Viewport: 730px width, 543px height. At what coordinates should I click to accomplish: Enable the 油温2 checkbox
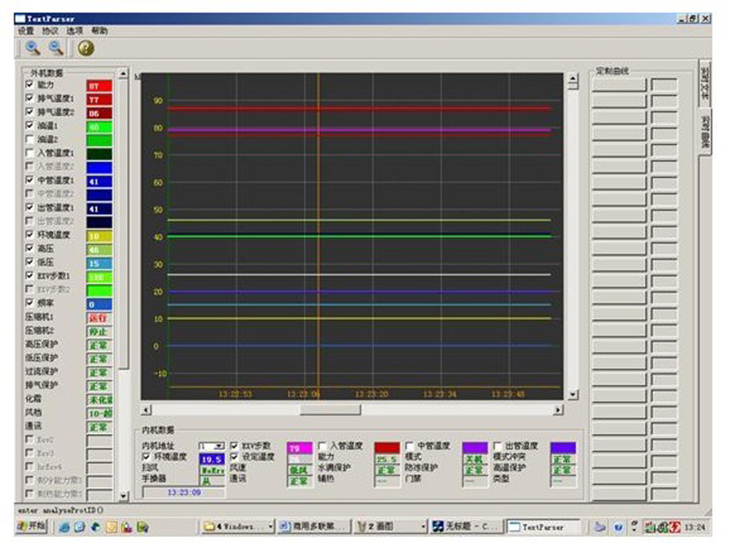coord(29,140)
